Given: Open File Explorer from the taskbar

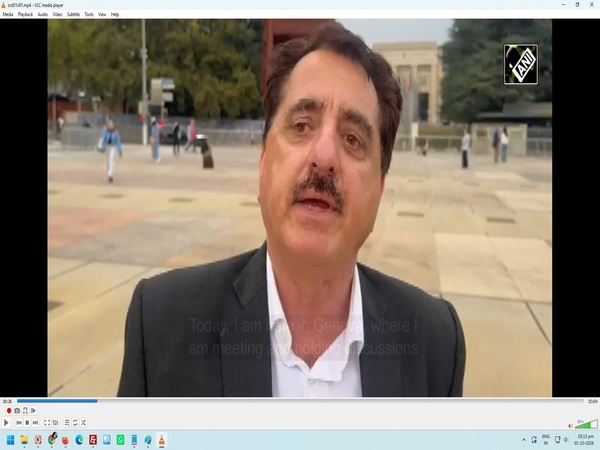Looking at the screenshot, I should pos(24,440).
